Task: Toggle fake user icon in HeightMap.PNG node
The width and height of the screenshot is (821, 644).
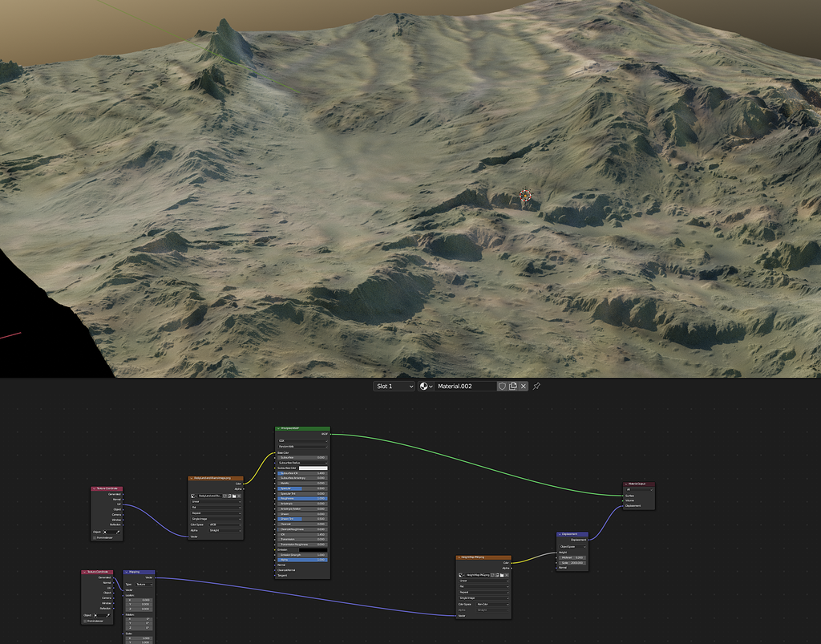Action: (x=492, y=575)
